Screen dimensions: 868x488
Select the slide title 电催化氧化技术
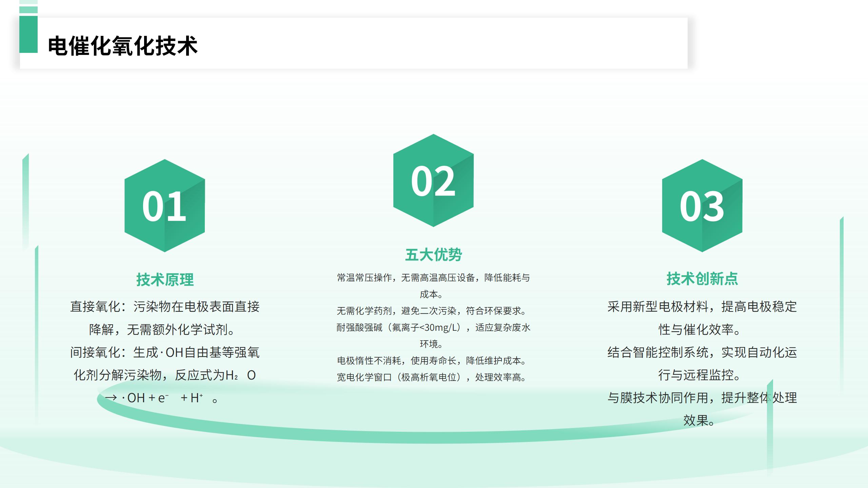tap(123, 46)
